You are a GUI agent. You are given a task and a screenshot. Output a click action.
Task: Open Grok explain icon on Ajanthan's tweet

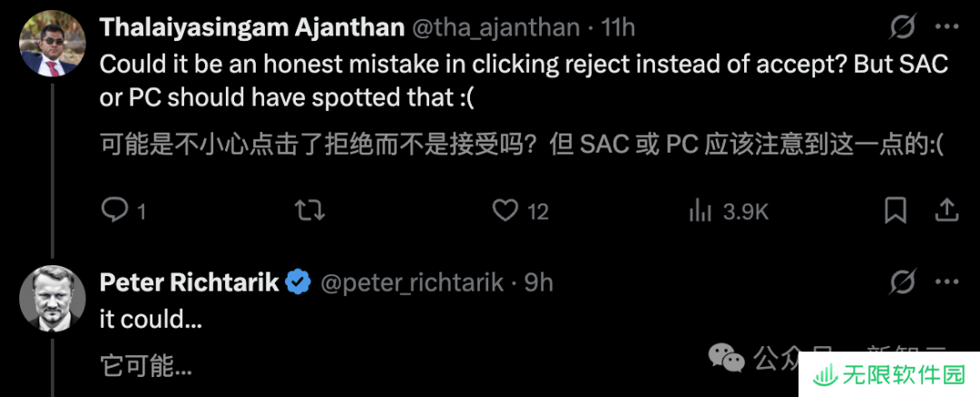click(903, 28)
